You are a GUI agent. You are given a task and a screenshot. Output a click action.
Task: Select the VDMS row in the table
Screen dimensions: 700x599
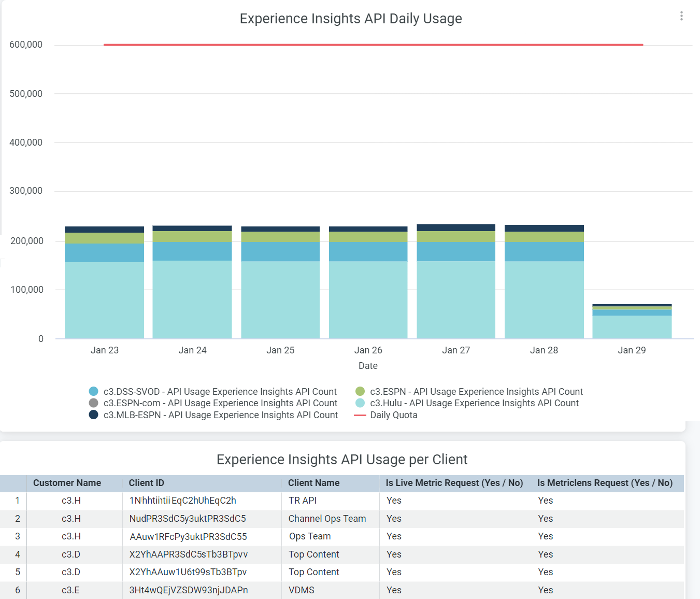(302, 590)
